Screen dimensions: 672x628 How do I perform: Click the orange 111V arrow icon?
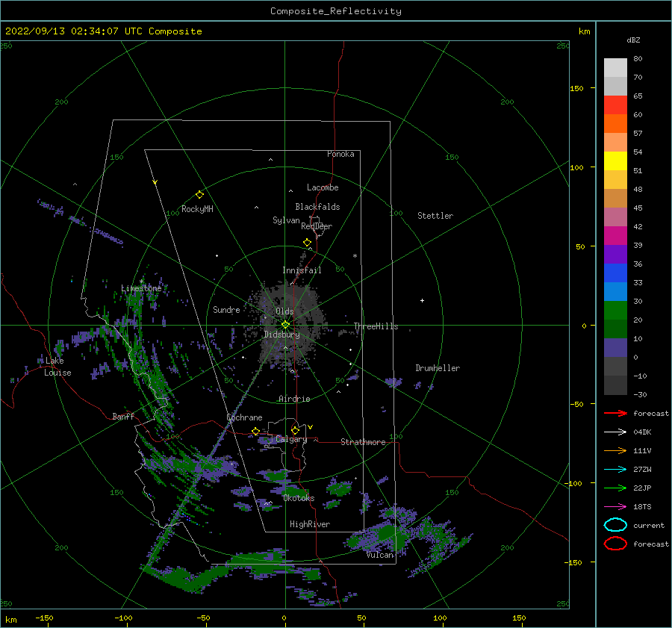click(615, 450)
